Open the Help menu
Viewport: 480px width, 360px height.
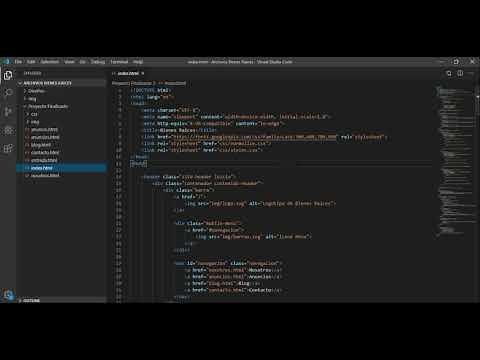(x=138, y=62)
